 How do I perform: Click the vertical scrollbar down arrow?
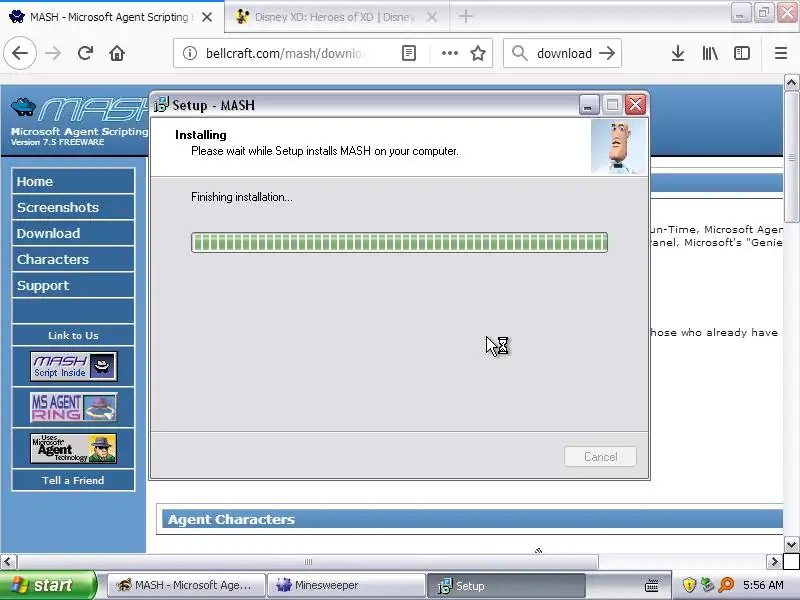pyautogui.click(x=791, y=544)
